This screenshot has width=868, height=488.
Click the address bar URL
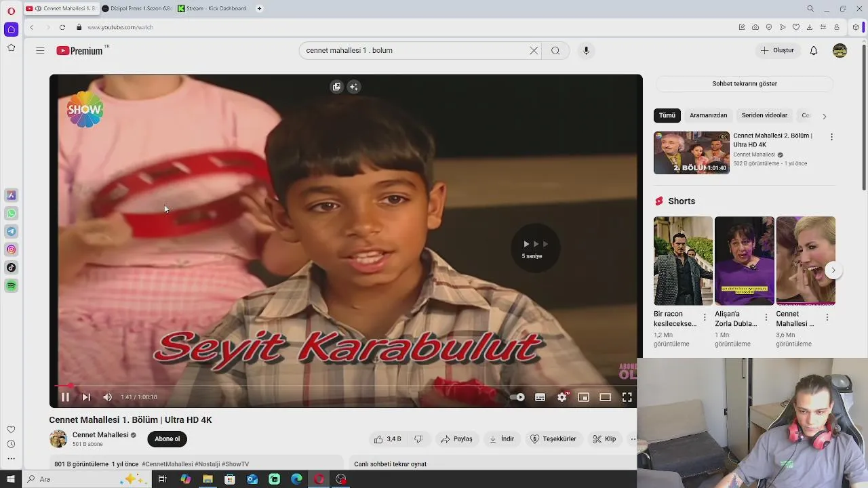coord(120,27)
